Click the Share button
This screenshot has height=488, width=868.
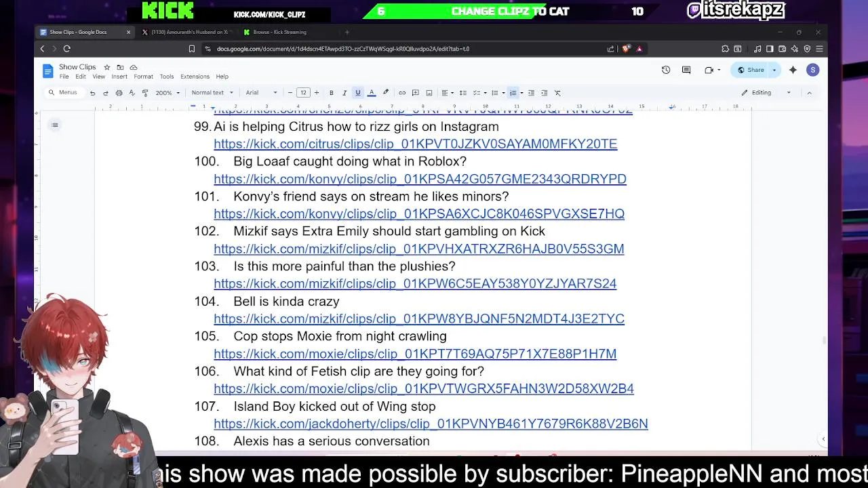[x=751, y=70]
